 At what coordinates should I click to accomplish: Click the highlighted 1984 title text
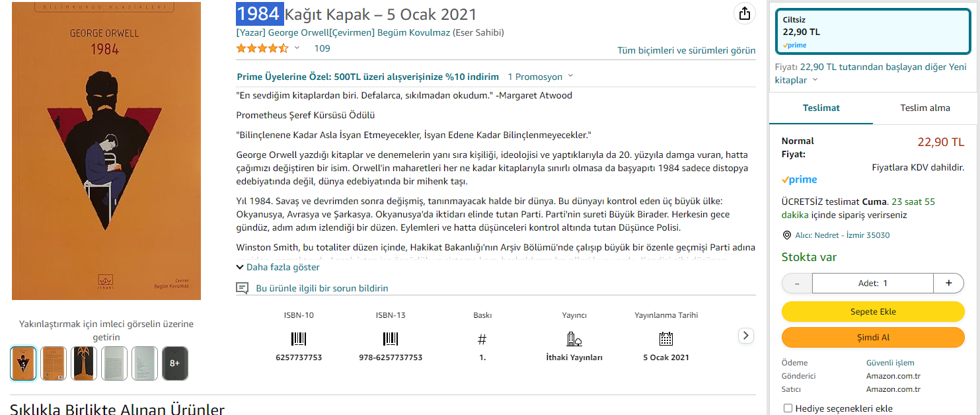pos(260,14)
